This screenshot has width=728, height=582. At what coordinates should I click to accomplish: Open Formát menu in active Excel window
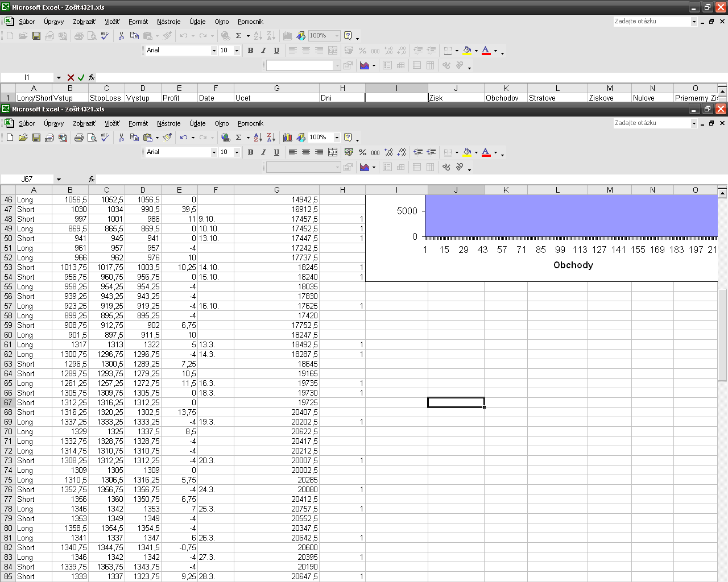click(x=138, y=123)
